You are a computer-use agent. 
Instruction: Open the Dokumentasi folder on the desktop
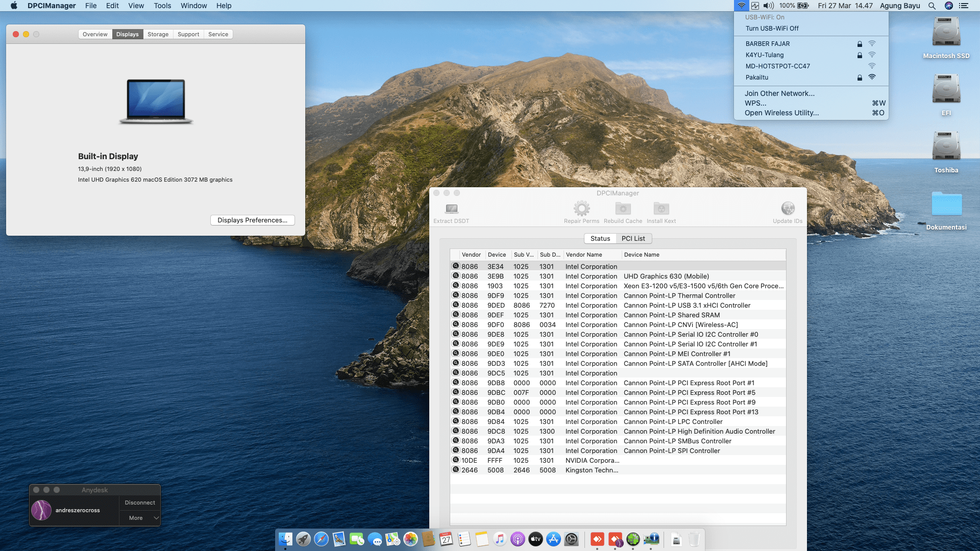pyautogui.click(x=946, y=205)
